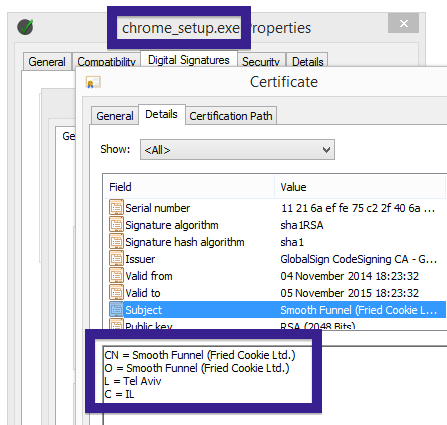Click the Value column header

[360, 187]
